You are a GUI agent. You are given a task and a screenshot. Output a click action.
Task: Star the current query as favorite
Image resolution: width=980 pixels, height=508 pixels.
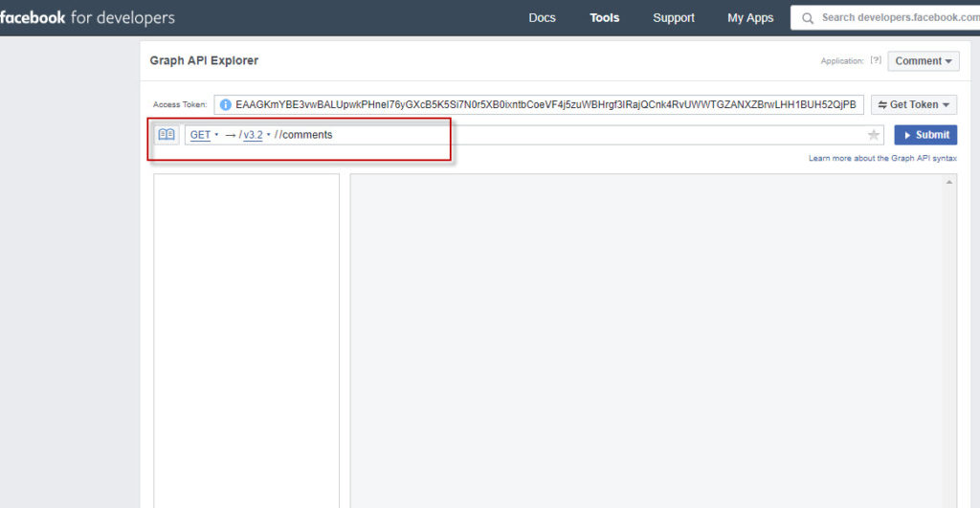click(x=873, y=135)
